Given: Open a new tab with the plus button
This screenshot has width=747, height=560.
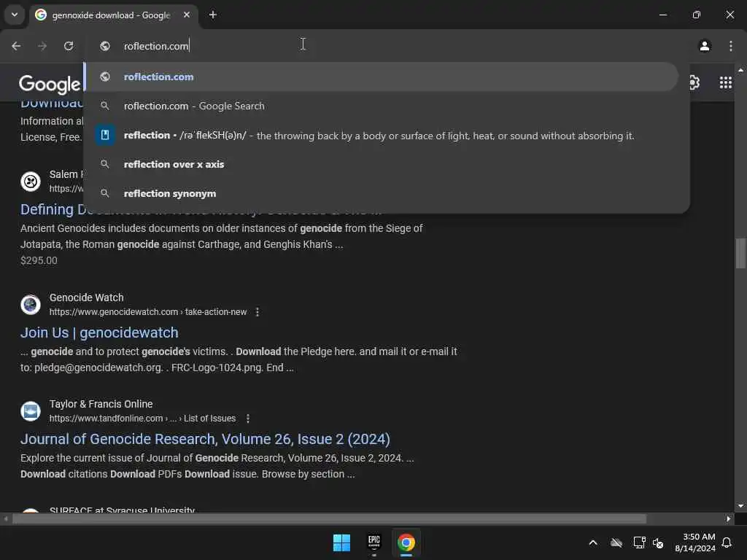Looking at the screenshot, I should pos(213,15).
